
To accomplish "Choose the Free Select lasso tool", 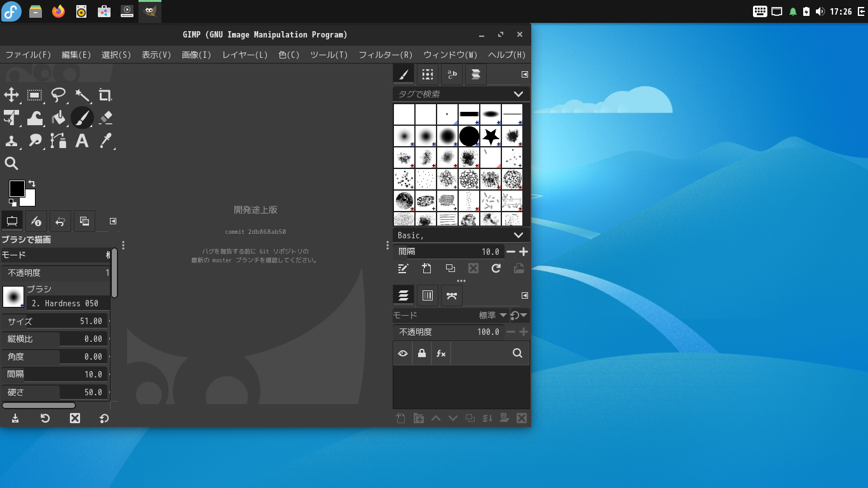I will 58,95.
